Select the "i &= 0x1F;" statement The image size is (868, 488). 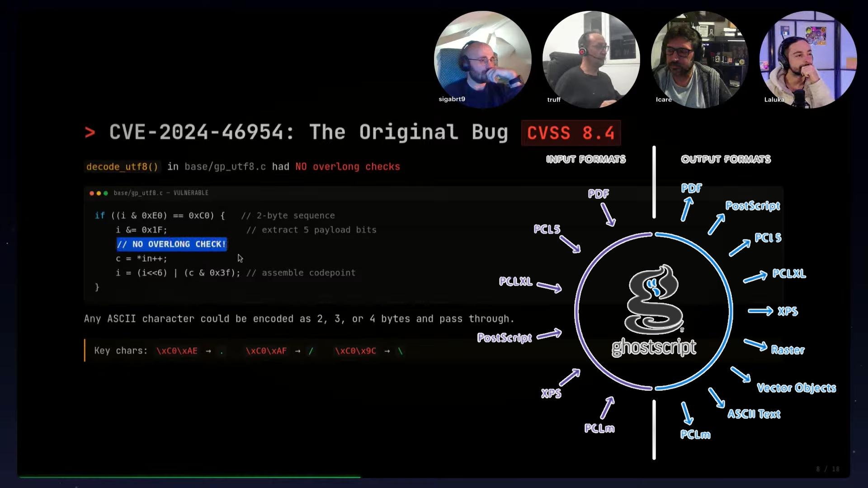click(x=142, y=230)
